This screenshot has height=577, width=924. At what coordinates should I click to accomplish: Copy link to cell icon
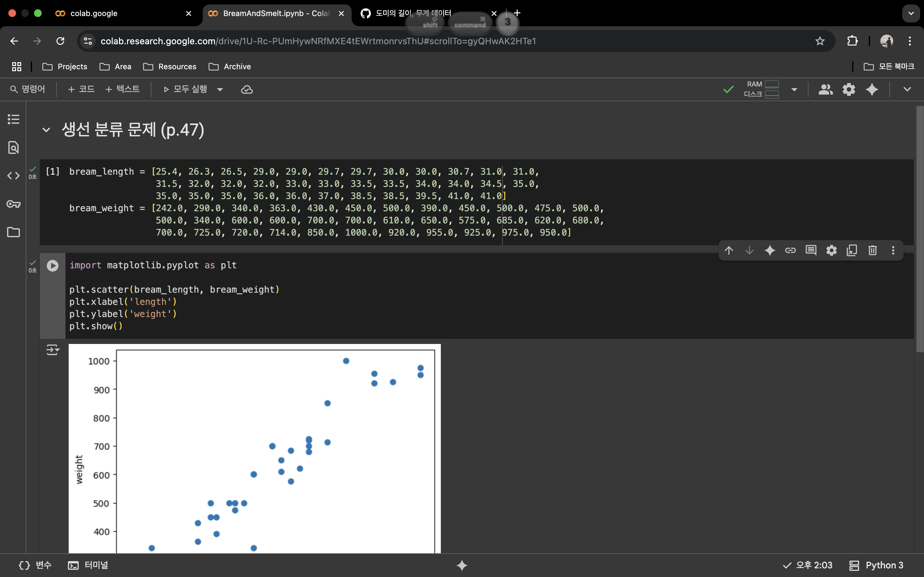[790, 250]
